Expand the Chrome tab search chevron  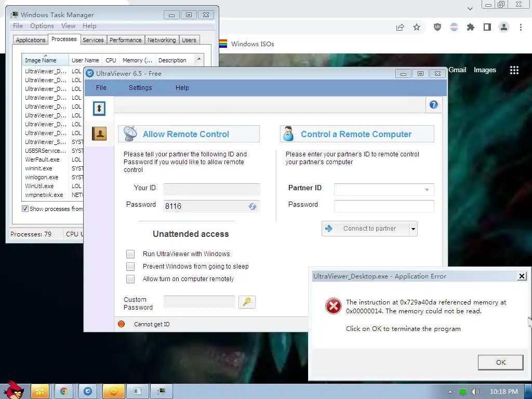point(470,8)
